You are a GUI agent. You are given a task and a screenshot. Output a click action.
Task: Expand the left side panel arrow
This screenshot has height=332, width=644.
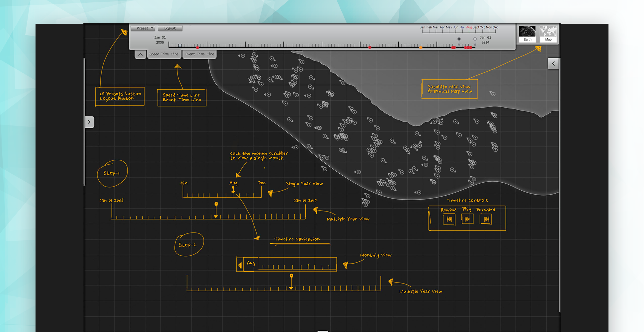pos(89,122)
